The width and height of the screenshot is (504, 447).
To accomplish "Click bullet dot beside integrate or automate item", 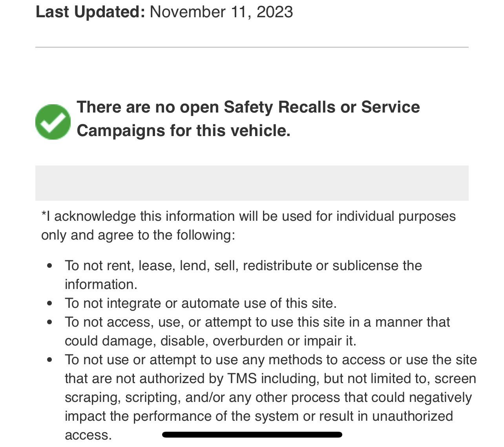I will tap(49, 303).
